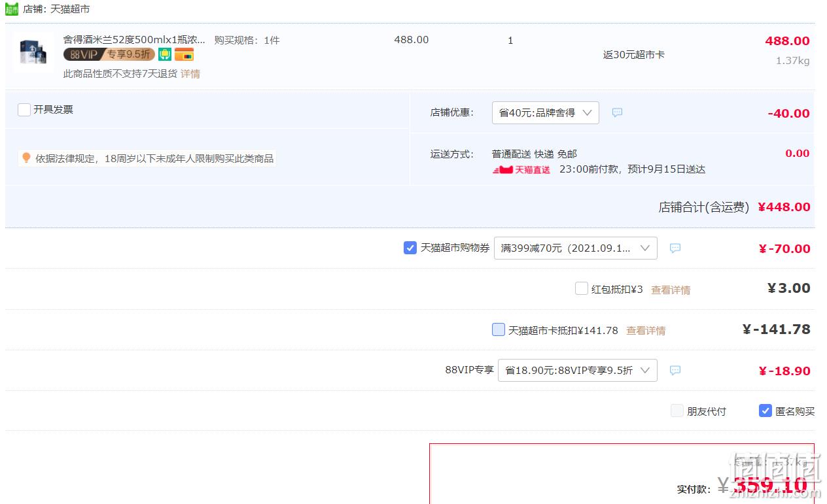The width and height of the screenshot is (827, 504).
Task: Open the 省40元:品牌舍得 store discount dropdown
Action: (546, 113)
